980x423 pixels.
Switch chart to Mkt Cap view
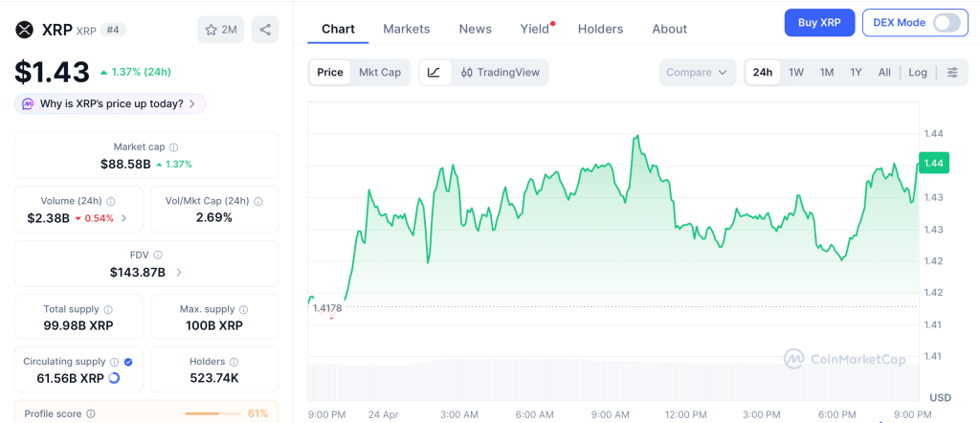pos(380,73)
